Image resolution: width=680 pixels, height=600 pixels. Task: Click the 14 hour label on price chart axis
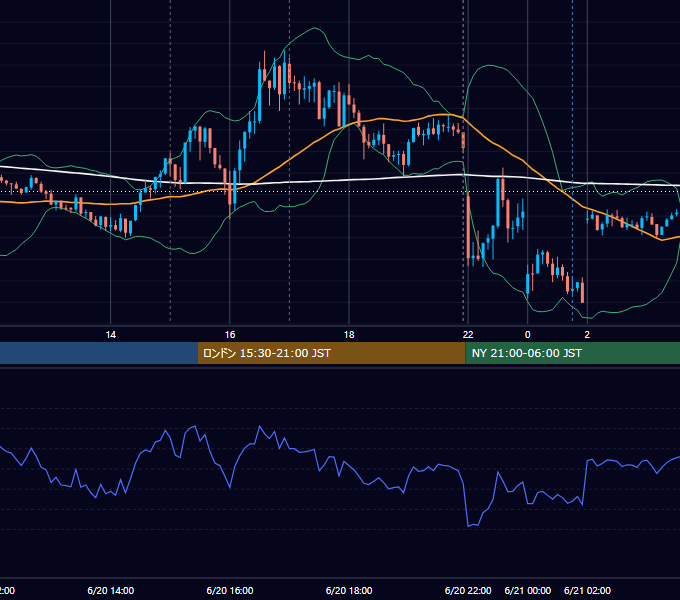point(111,335)
